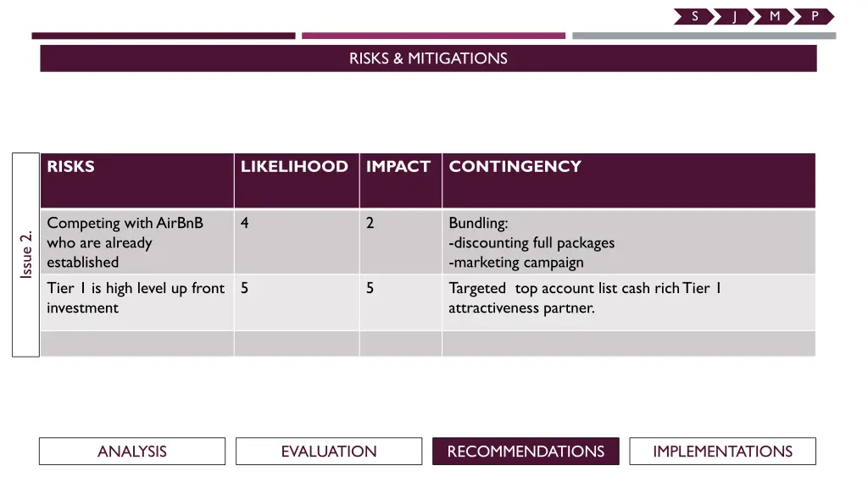Select the Competing with AirBnB risk cell
This screenshot has width=868, height=488.
137,242
